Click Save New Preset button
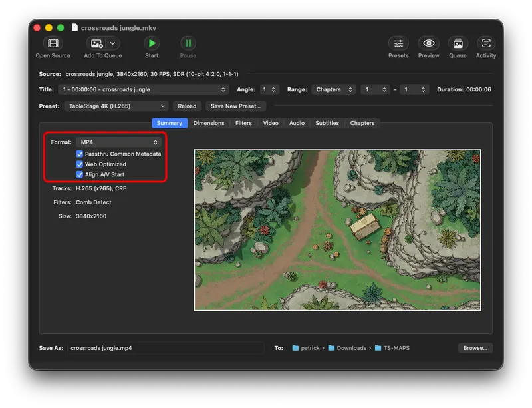Viewport: 532px width, 408px height. coord(236,106)
